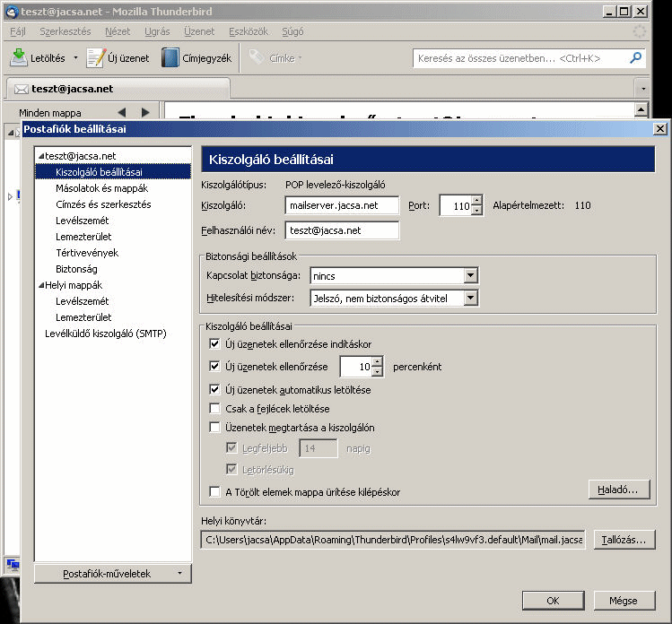672x624 pixels.
Task: Enable Csak a fejlécek letöltése checkbox
Action: pos(214,408)
